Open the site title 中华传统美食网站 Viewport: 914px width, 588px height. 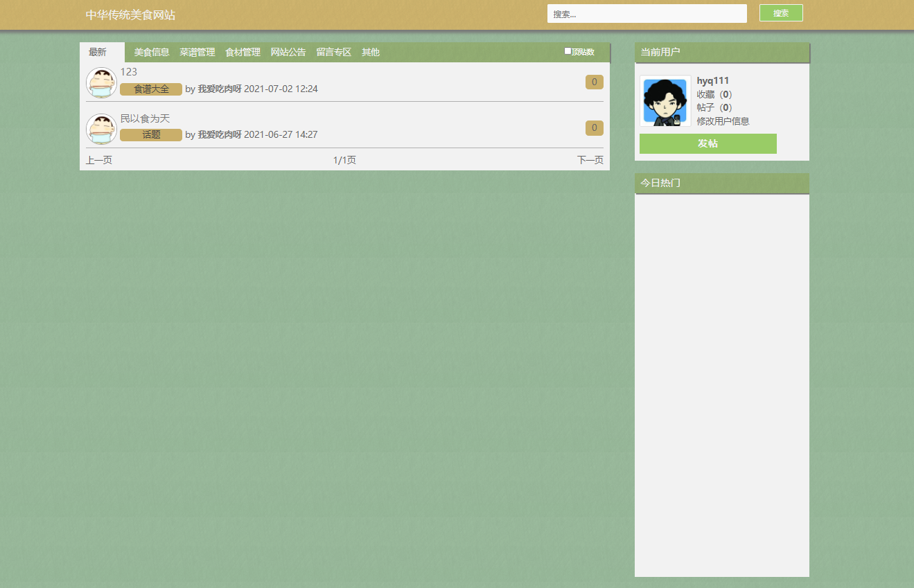coord(130,15)
